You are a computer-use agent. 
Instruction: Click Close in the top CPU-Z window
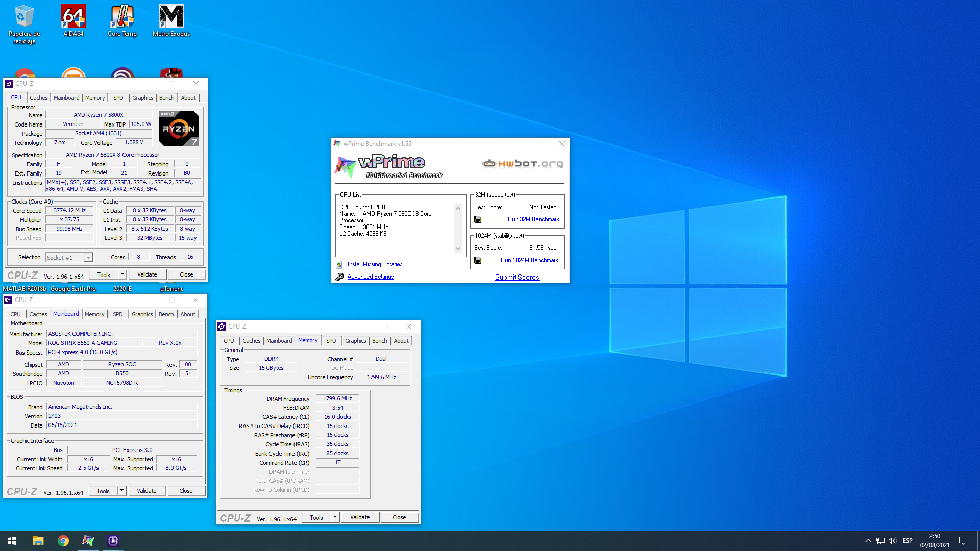coord(186,274)
